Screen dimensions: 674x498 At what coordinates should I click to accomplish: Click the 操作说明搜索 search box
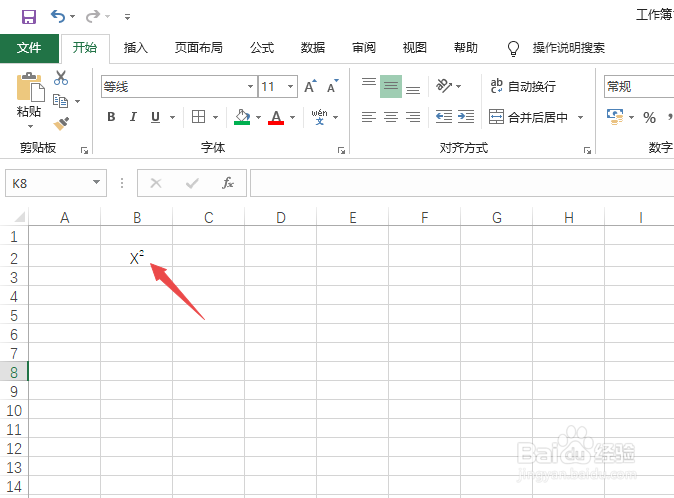(x=568, y=48)
